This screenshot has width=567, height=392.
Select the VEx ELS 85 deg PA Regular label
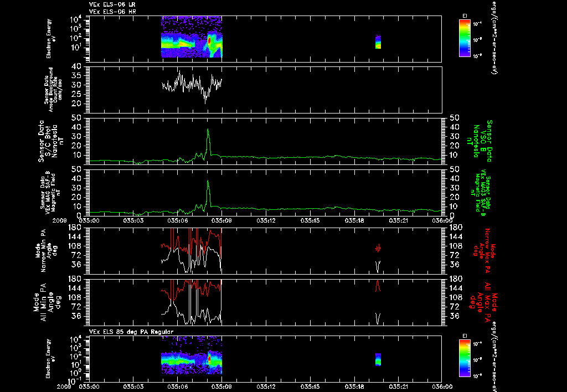[131, 332]
